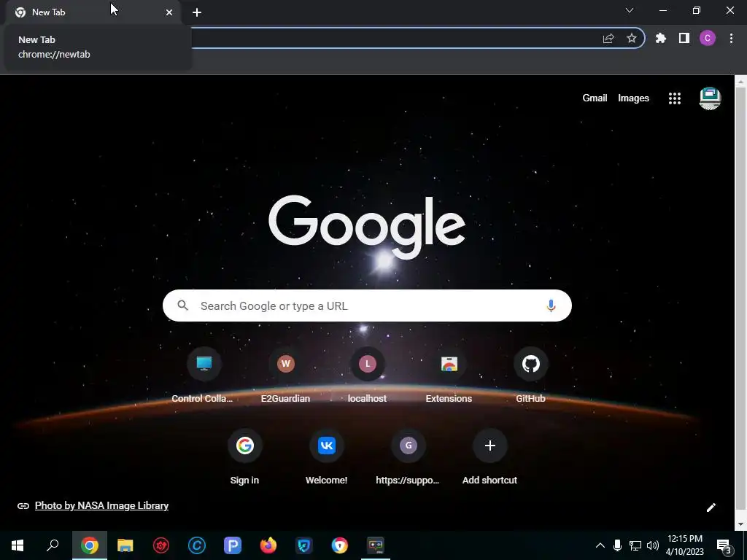The height and width of the screenshot is (560, 747).
Task: Close the New Tab tab
Action: (x=169, y=12)
